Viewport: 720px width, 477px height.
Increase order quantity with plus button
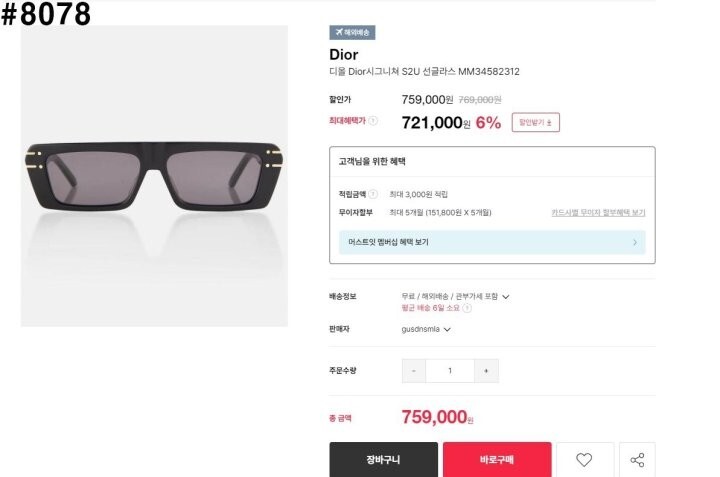point(486,371)
